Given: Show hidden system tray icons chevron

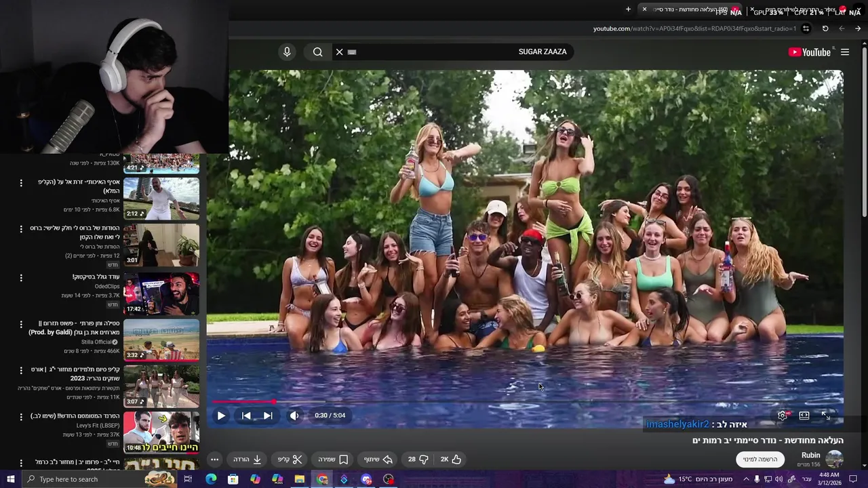Looking at the screenshot, I should (746, 479).
